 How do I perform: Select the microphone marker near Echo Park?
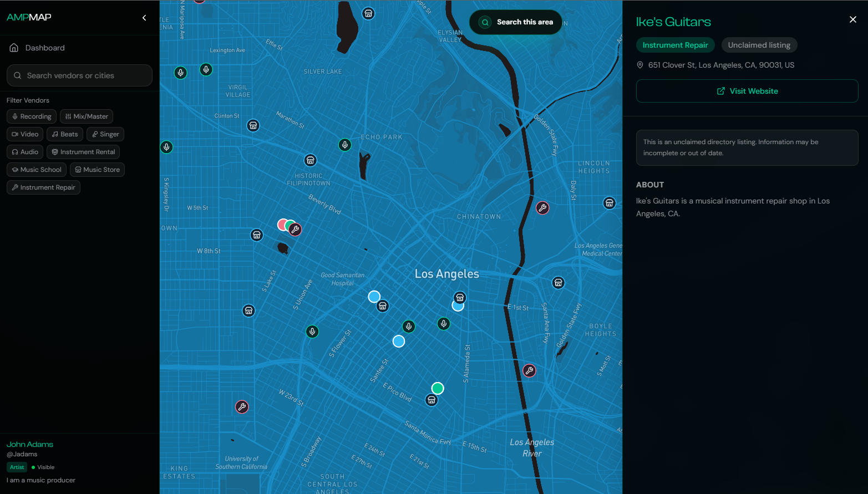pos(345,145)
